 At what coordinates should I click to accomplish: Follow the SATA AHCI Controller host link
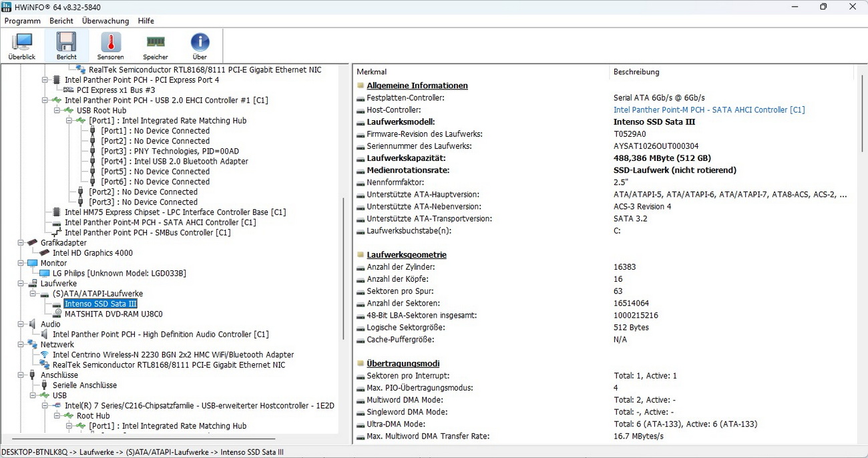(708, 110)
